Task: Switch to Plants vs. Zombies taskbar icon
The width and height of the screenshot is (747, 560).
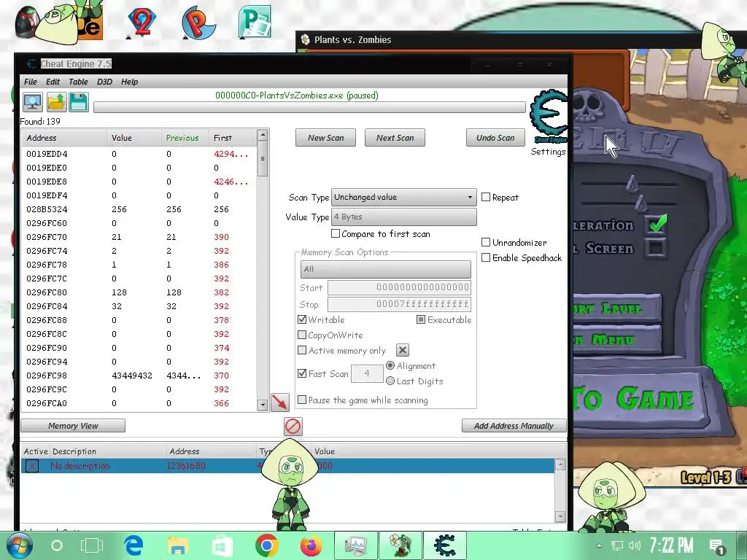Action: point(400,545)
